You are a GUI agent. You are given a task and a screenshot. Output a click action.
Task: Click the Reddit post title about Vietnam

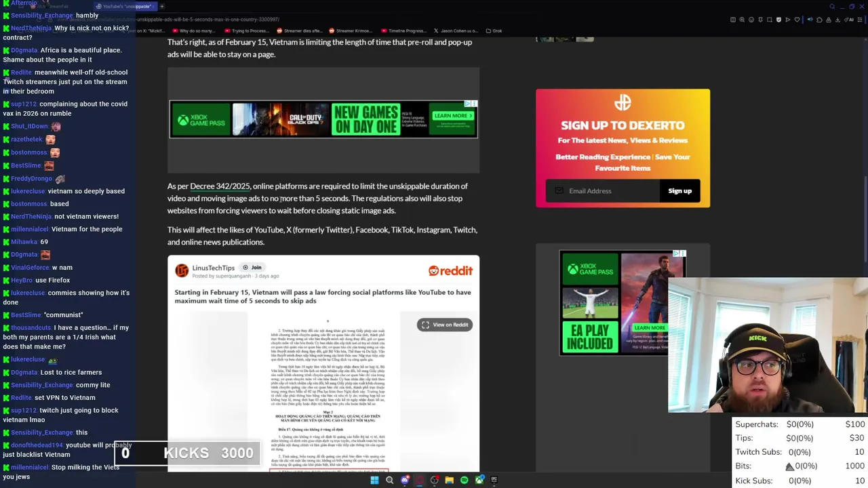[323, 296]
